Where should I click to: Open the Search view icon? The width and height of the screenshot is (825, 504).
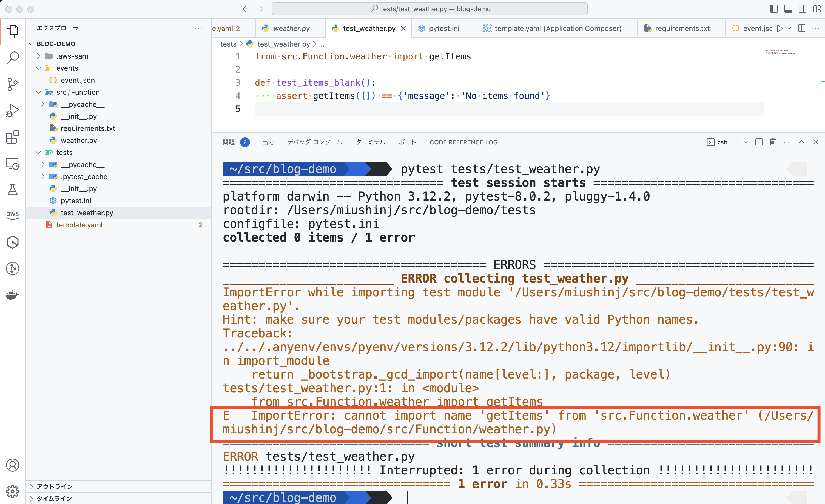point(12,58)
